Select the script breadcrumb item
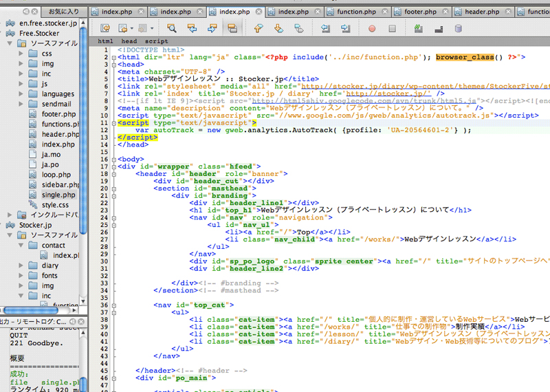The height and width of the screenshot is (392, 550). pos(157,41)
